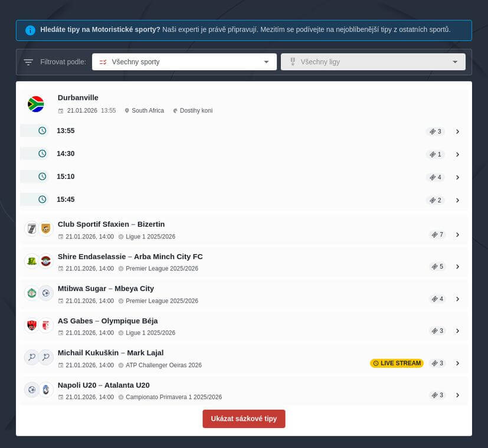This screenshot has width=488, height=448.
Task: Click the info icon in the Motoristické sporty banner
Action: point(30,30)
